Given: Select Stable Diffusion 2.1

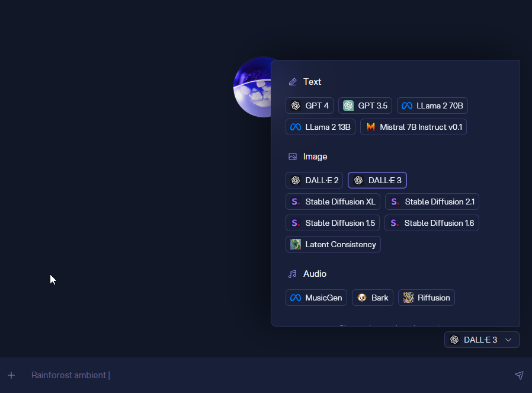Looking at the screenshot, I should [x=432, y=202].
